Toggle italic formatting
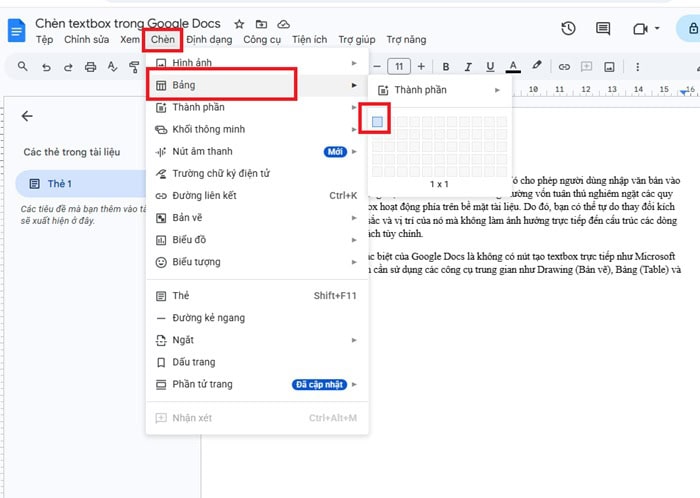This screenshot has height=498, width=700. pyautogui.click(x=468, y=67)
